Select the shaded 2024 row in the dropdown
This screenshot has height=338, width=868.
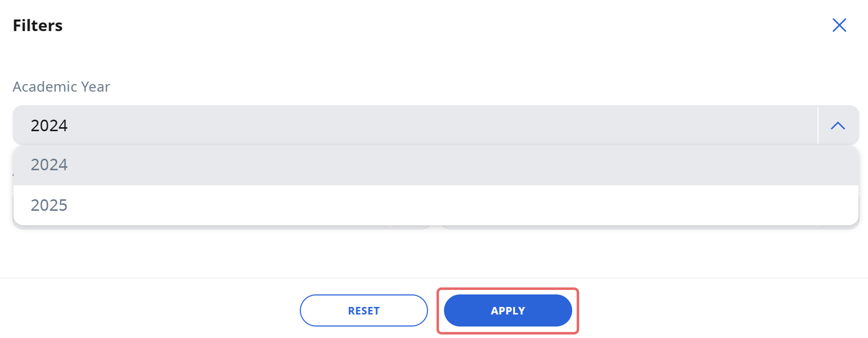click(x=436, y=165)
